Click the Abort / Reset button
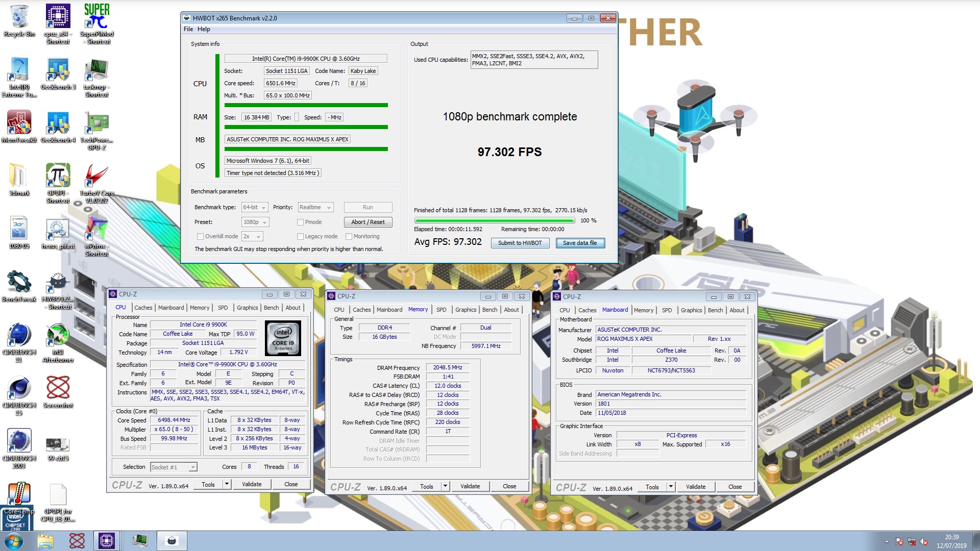The width and height of the screenshot is (980, 551). (x=367, y=222)
